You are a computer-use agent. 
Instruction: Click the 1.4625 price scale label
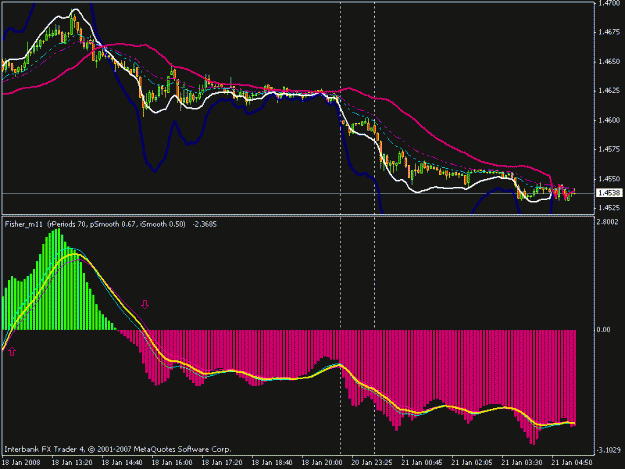coord(609,91)
